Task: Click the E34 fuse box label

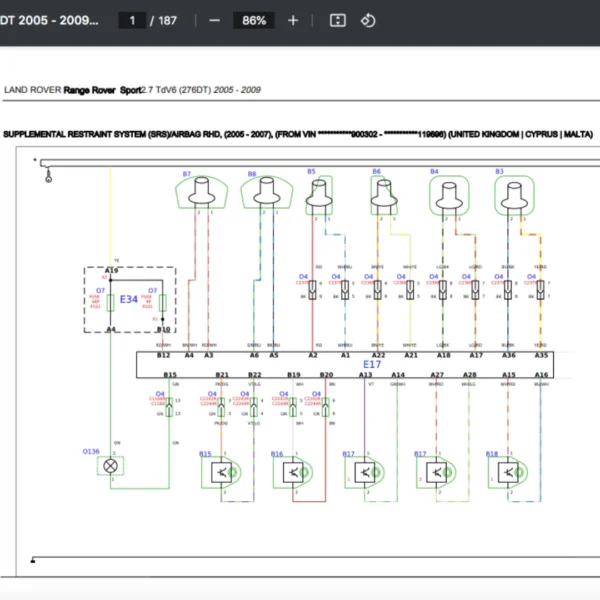Action: pos(129,299)
